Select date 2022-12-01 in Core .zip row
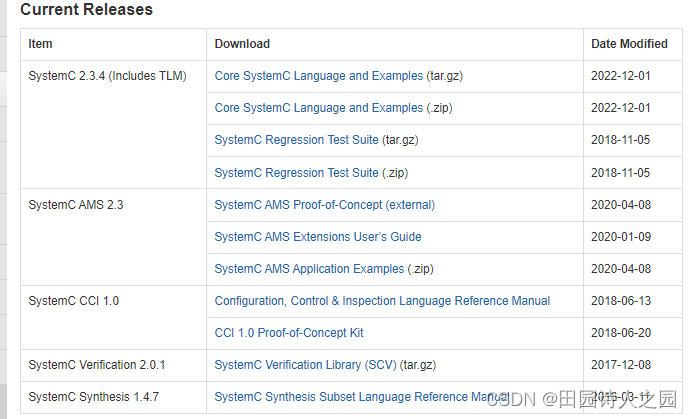The width and height of the screenshot is (691, 419). click(620, 108)
